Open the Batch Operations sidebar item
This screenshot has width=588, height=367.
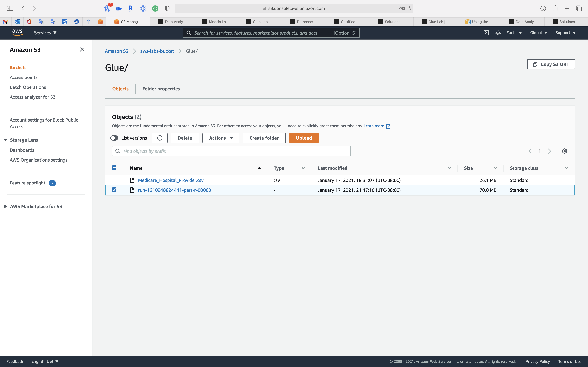[x=28, y=87]
